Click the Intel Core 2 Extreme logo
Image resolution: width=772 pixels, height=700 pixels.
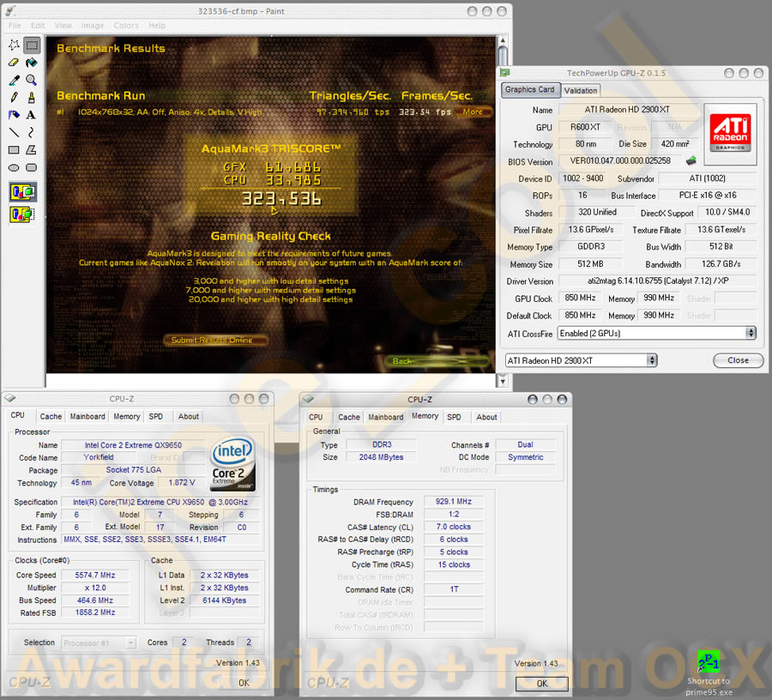232,464
